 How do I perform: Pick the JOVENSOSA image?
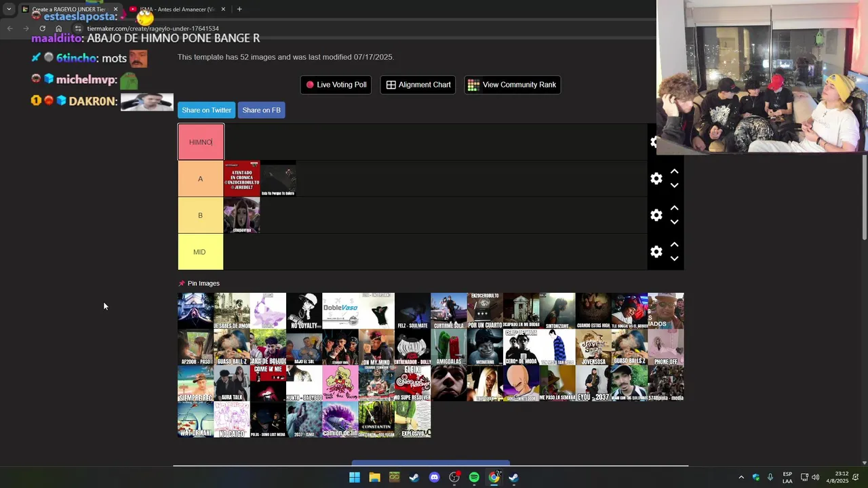[593, 347]
